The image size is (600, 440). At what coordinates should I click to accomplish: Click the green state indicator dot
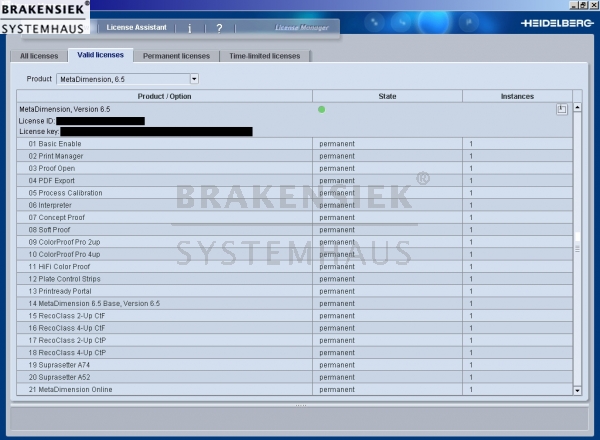tap(321, 109)
